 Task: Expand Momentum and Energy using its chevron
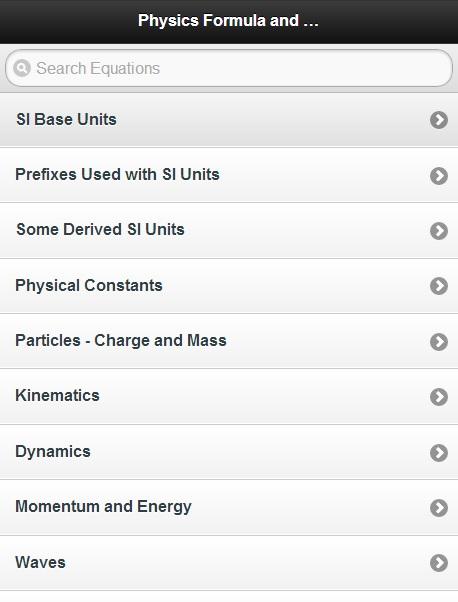pyautogui.click(x=439, y=508)
